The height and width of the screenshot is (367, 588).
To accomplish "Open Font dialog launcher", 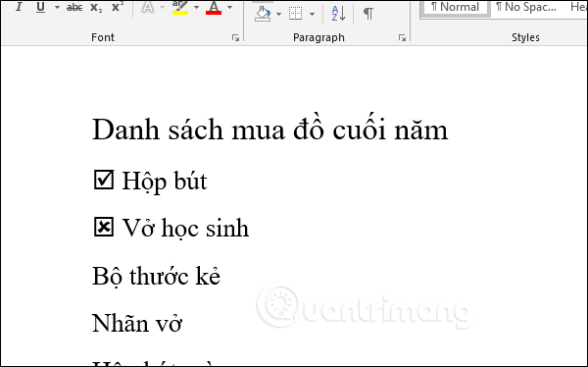I will 235,37.
